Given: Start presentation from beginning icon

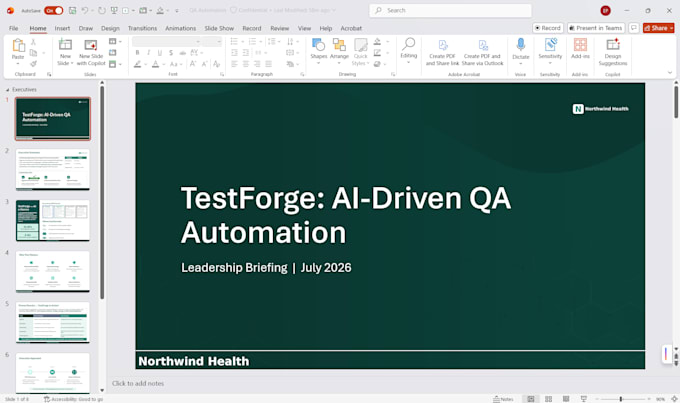Looking at the screenshot, I should click(114, 10).
